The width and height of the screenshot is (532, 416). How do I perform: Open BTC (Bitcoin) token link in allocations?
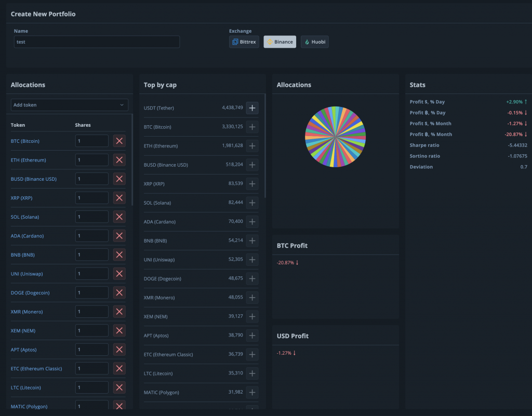25,141
